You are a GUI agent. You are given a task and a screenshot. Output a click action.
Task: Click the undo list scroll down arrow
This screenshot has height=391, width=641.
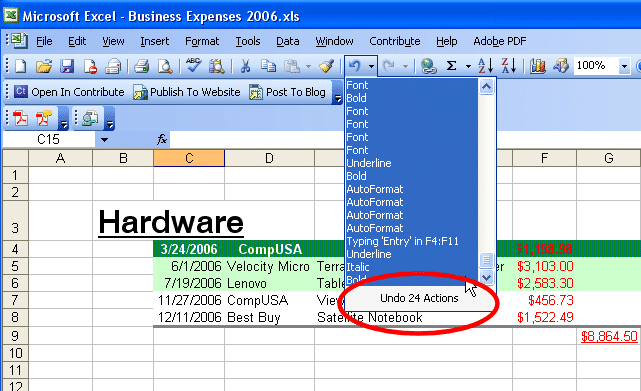tap(486, 278)
